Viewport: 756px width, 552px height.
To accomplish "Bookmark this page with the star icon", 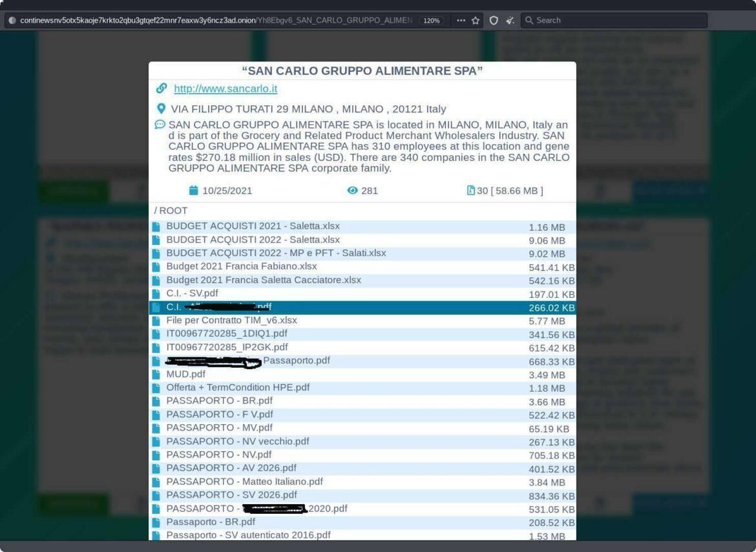I will tap(476, 20).
